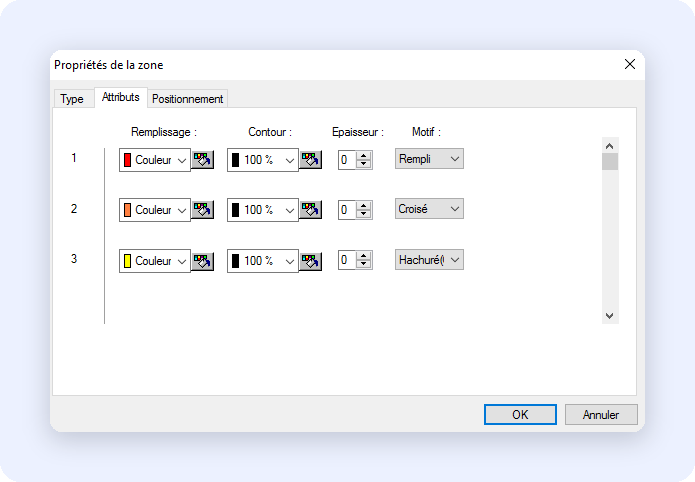Decrease Epaisseur value in row 2
695x482 pixels.
click(364, 215)
